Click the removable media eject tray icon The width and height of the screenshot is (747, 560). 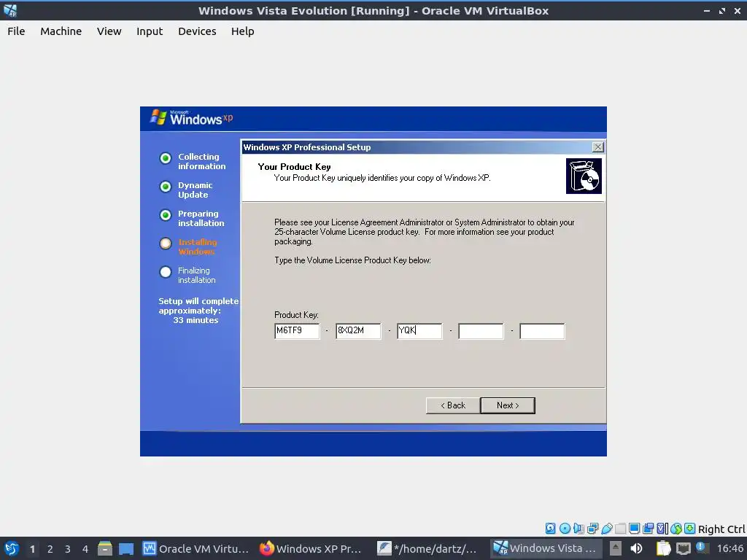(x=616, y=548)
